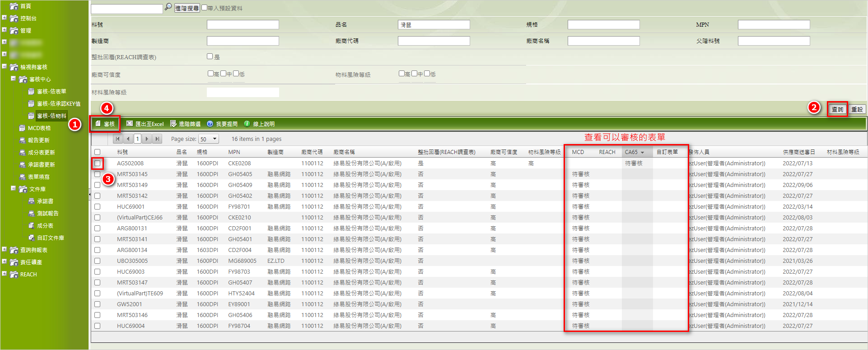868x350 pixels.
Task: Sort by MPN column header
Action: click(234, 152)
